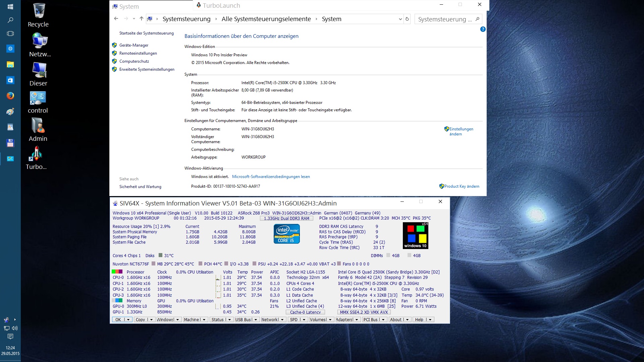Expand the address bar history dropdown

click(x=400, y=19)
